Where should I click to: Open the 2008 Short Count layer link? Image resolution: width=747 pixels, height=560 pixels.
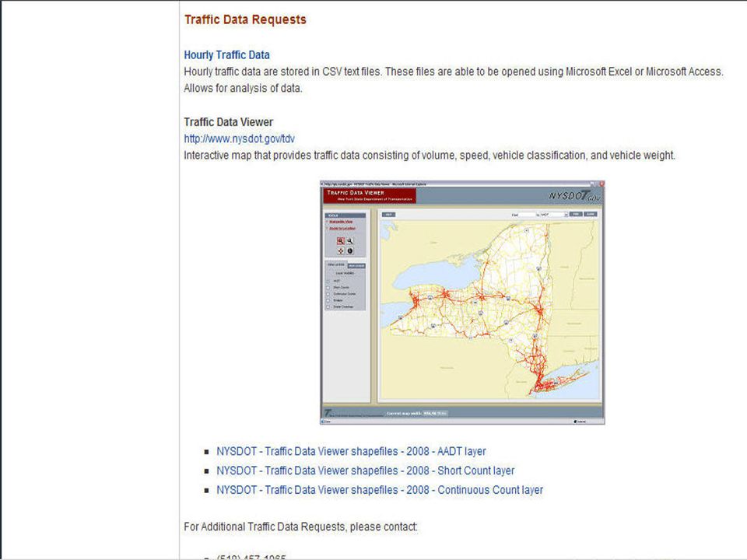pos(366,471)
